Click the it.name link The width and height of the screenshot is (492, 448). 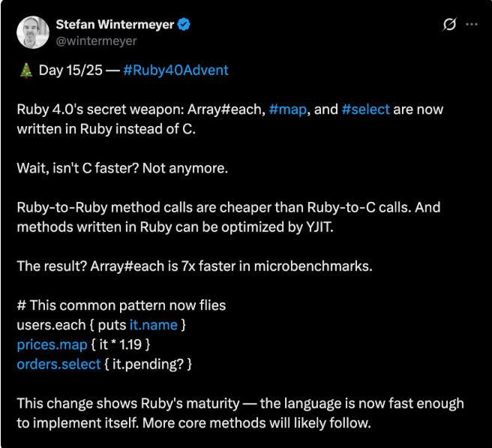[153, 325]
